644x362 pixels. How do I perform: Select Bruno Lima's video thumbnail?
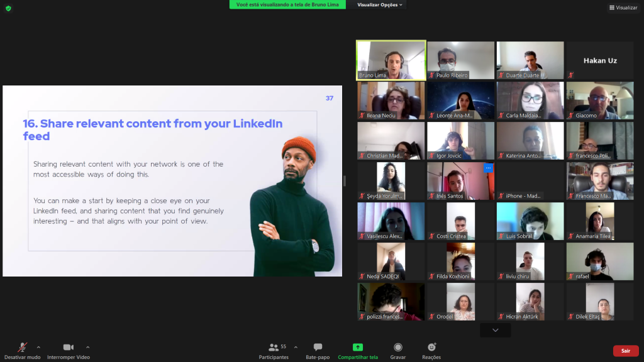point(391,60)
